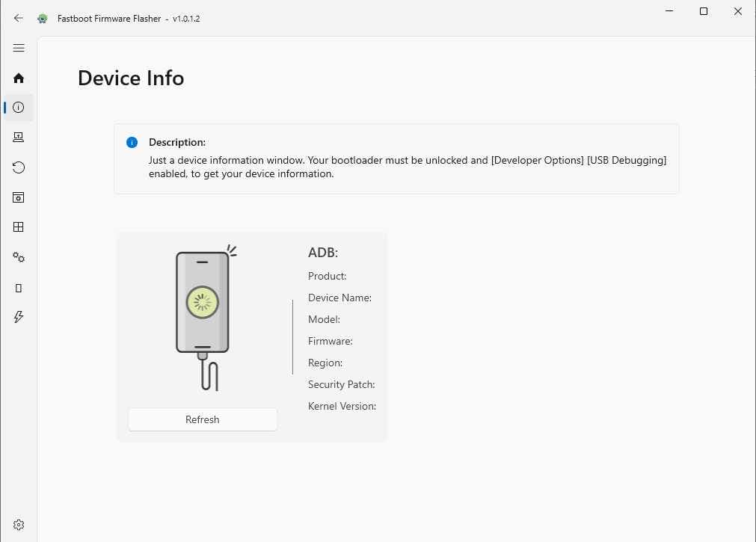Open the restore history section
The width and height of the screenshot is (756, 542).
(19, 167)
